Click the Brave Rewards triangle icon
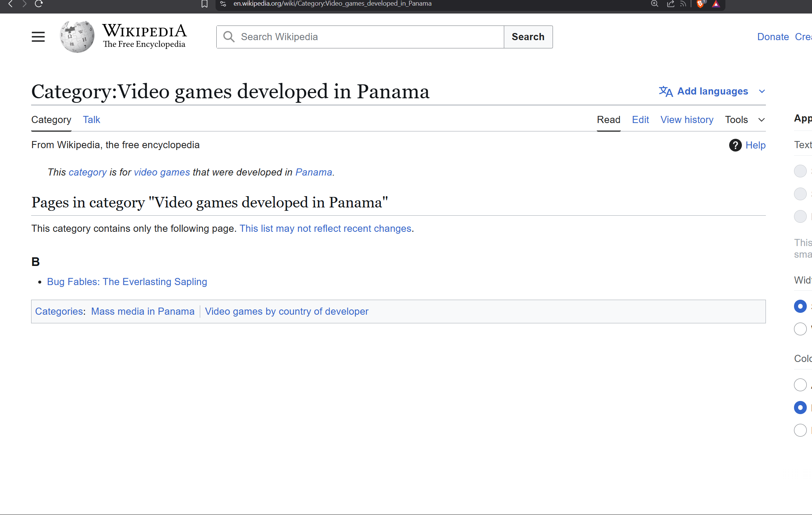 [x=716, y=4]
